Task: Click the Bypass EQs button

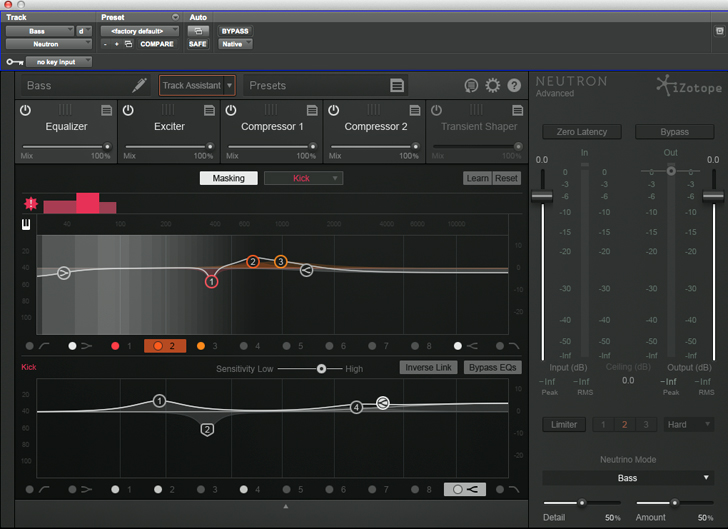Action: pyautogui.click(x=493, y=368)
